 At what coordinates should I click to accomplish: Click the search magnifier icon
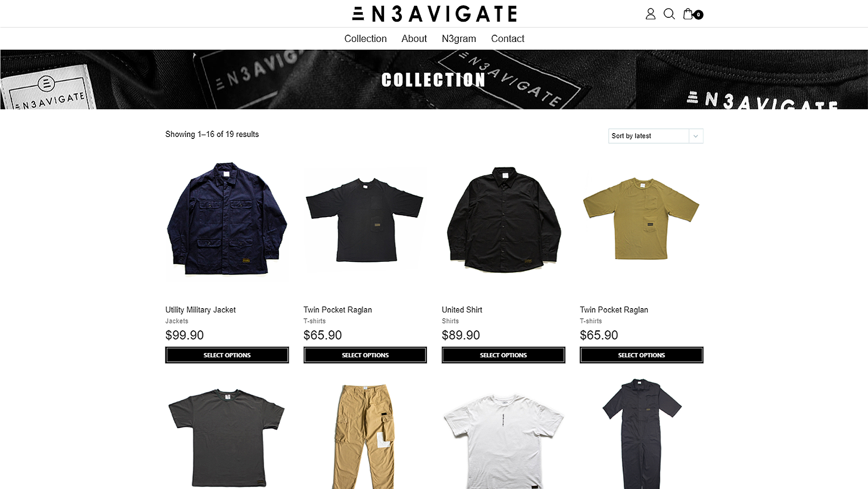click(x=669, y=14)
